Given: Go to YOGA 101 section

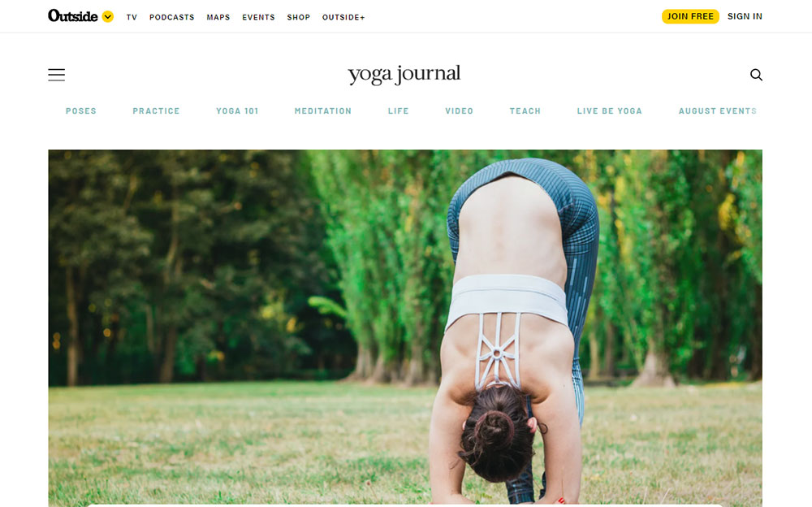Looking at the screenshot, I should (x=237, y=111).
